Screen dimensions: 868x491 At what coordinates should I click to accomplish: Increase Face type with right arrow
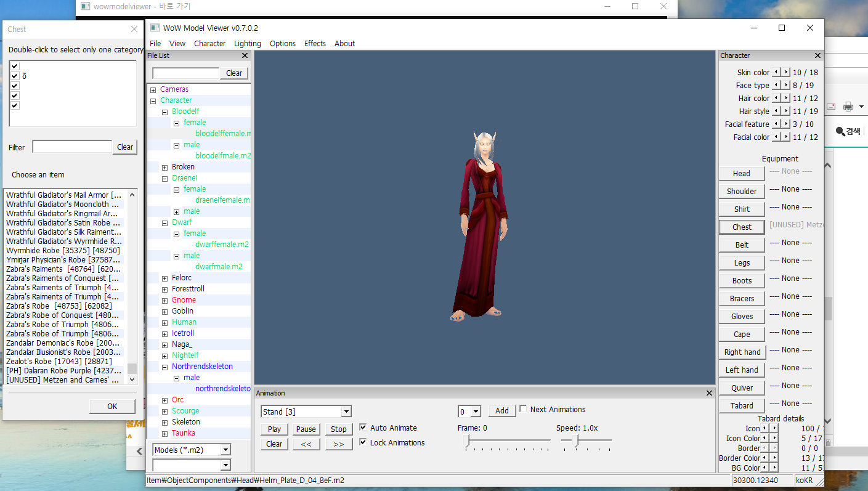point(785,85)
